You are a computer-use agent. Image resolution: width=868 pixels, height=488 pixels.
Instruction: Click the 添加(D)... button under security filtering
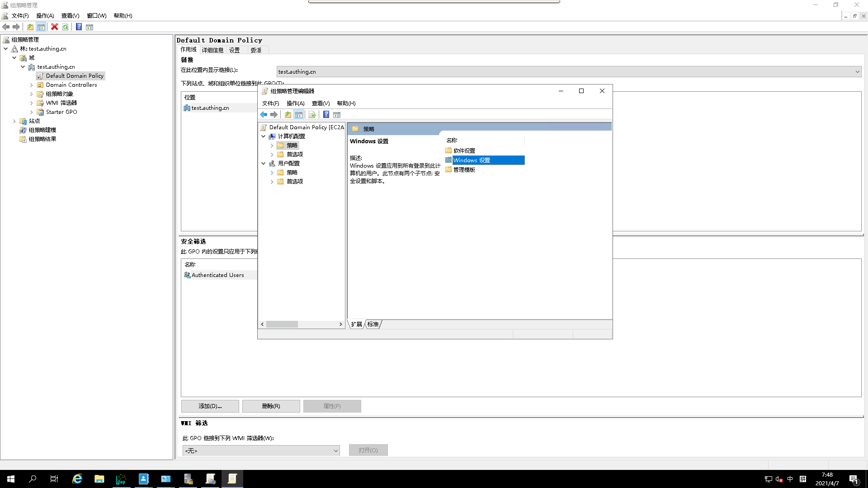point(210,406)
